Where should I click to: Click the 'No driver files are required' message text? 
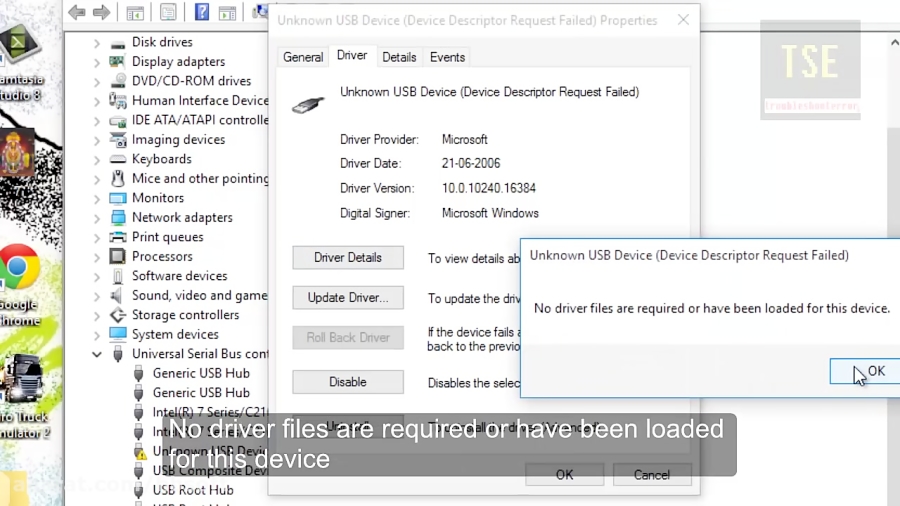point(712,309)
